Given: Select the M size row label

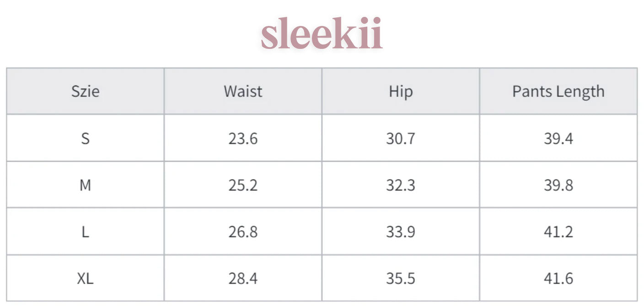Looking at the screenshot, I should point(86,185).
